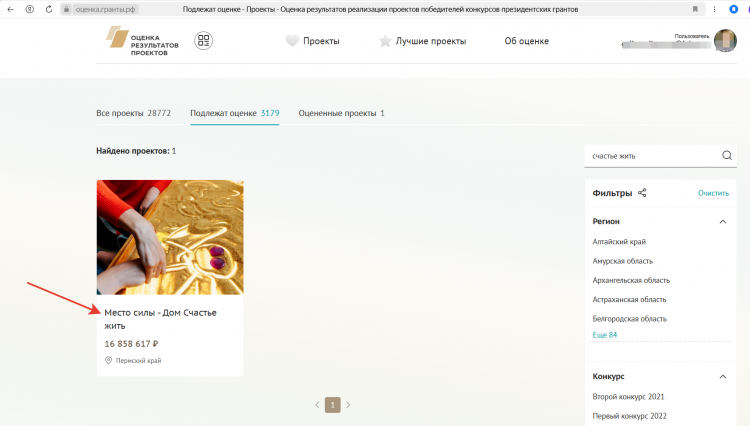
Task: Click the project card sand-art thumbnail
Action: pyautogui.click(x=169, y=237)
